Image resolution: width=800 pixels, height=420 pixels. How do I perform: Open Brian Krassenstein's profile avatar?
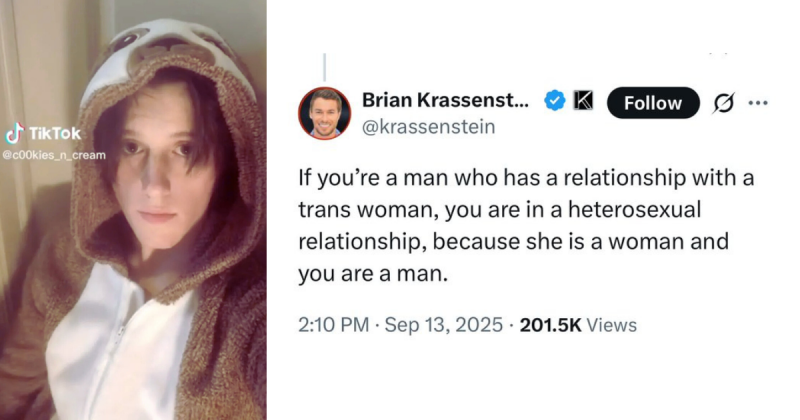point(325,113)
